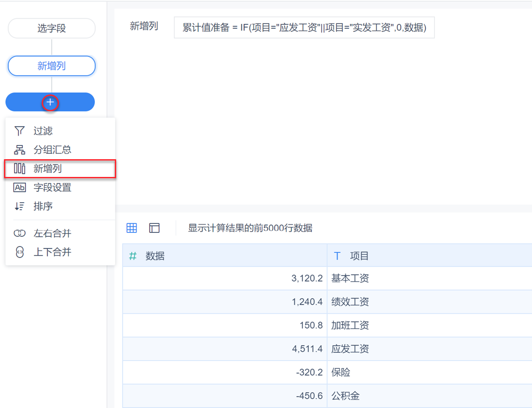532x408 pixels.
Task: Click the plus icon to add step
Action: 50,102
